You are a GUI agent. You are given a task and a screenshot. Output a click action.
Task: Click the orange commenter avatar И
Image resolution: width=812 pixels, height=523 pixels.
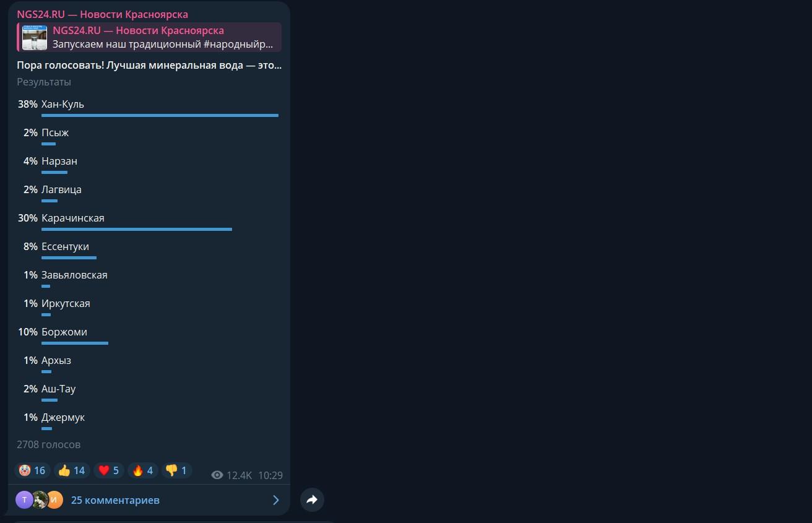54,499
